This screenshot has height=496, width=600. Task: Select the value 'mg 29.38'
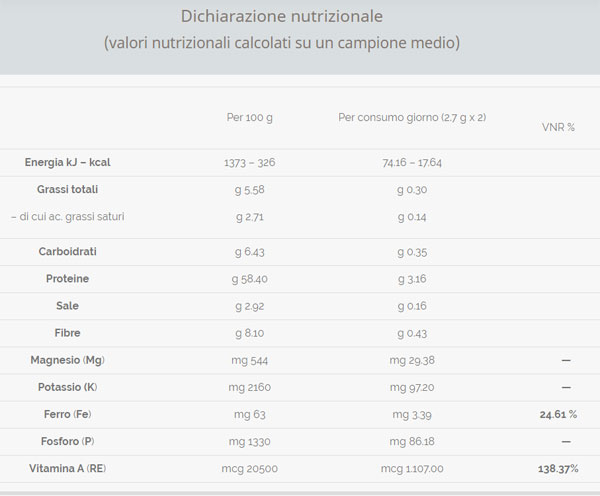tap(412, 361)
